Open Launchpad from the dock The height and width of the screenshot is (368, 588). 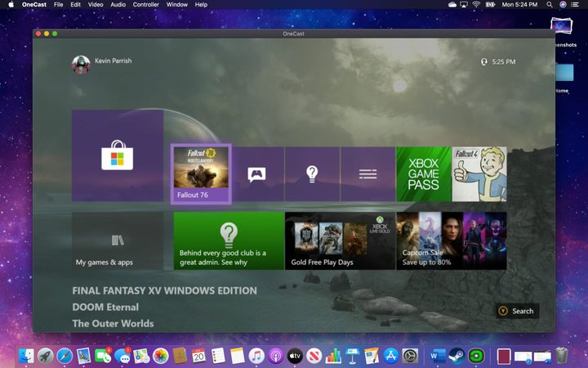(46, 355)
